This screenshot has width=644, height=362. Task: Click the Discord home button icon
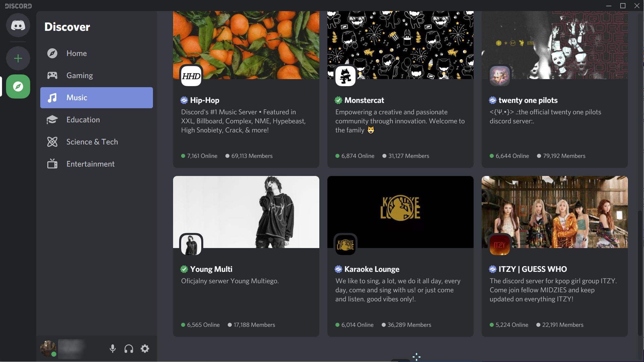pos(18,25)
